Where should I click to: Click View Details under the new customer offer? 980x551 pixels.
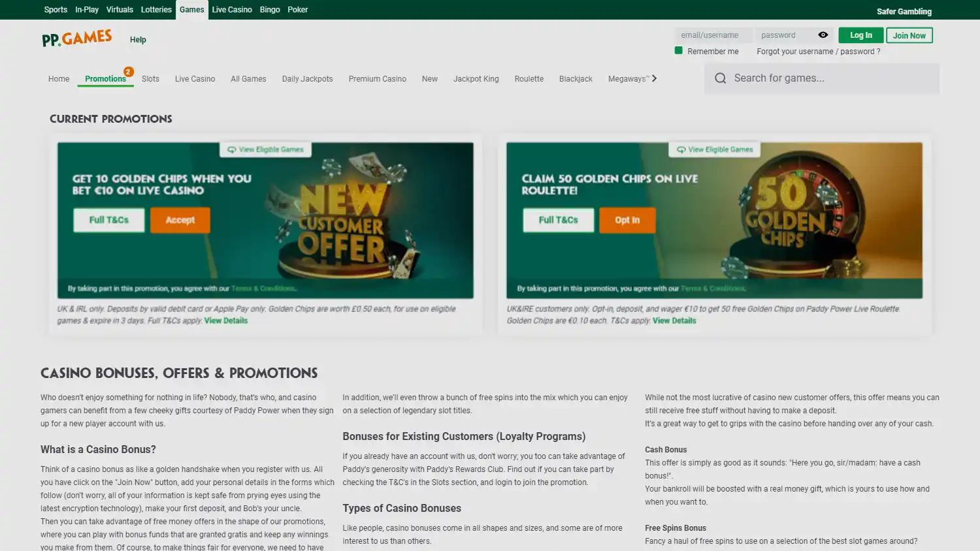pos(226,321)
